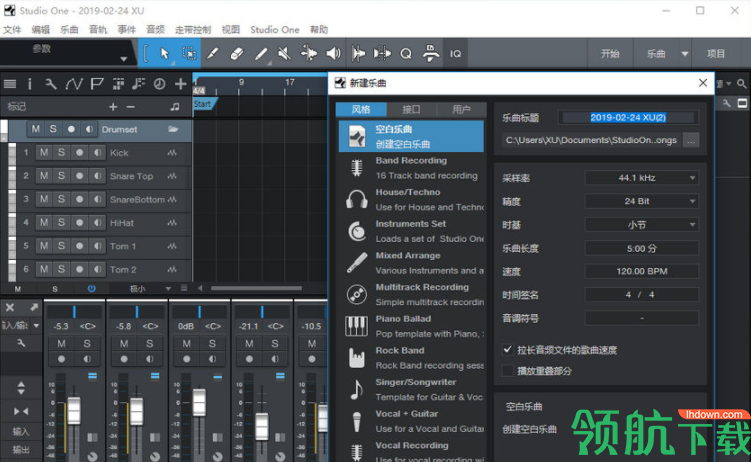Open the track list icon
The height and width of the screenshot is (462, 751).
[10, 84]
